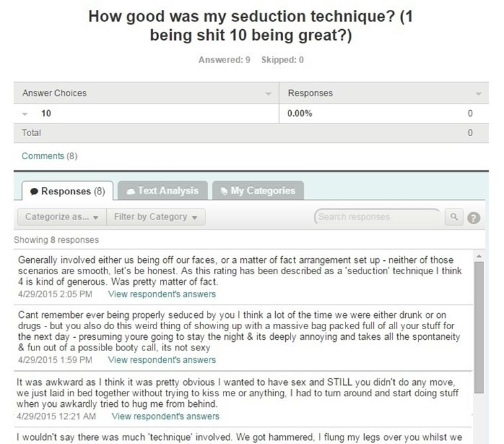Open the Responses column header dropdown arrow
This screenshot has width=504, height=444.
479,94
